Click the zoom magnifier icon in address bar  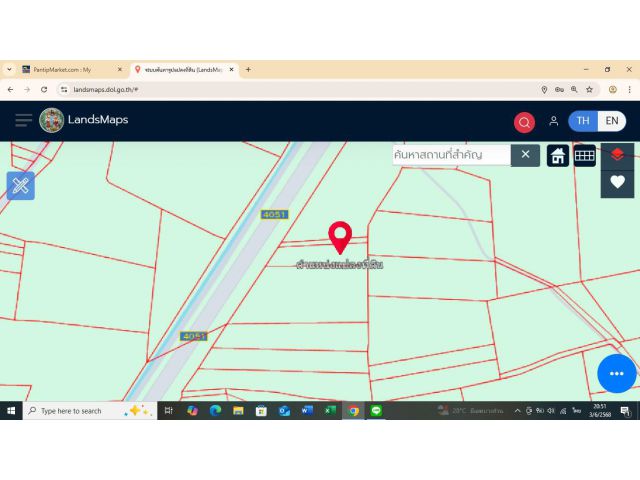pos(574,89)
